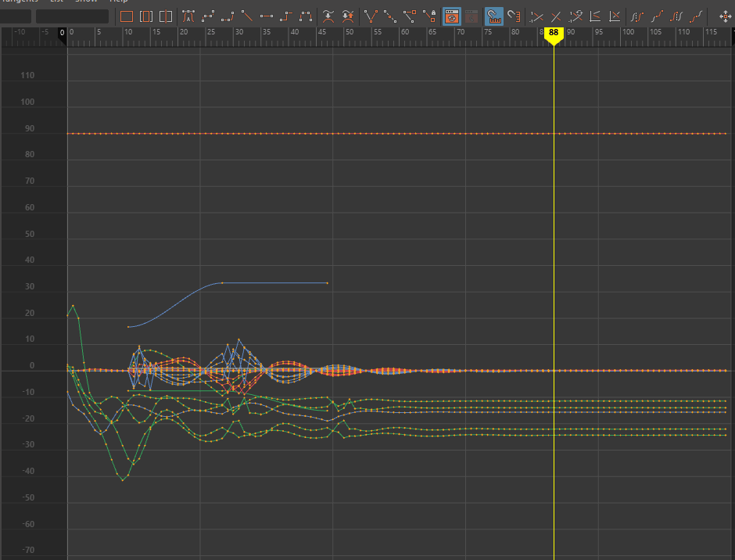Disable normalized curve display
This screenshot has width=735, height=560.
tap(556, 17)
